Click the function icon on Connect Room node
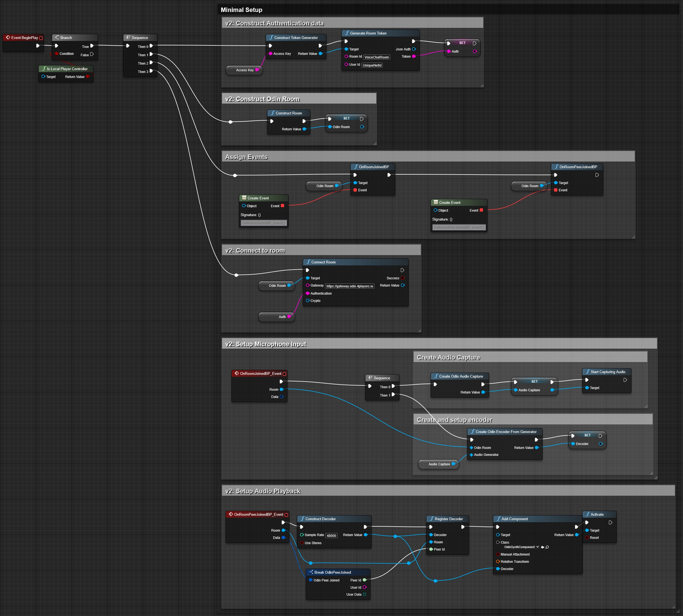 [308, 262]
